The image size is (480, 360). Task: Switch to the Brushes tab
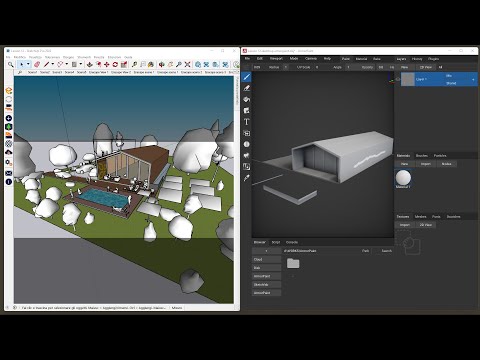(422, 156)
